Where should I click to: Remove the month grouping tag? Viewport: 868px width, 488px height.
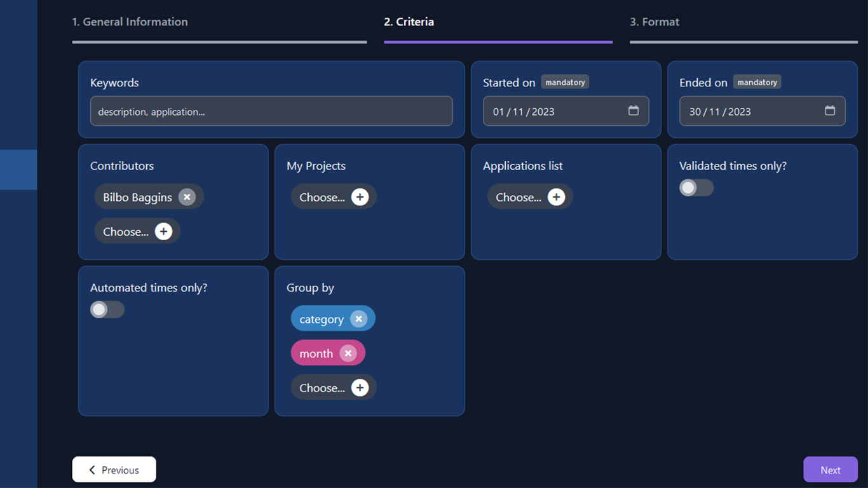pos(348,353)
